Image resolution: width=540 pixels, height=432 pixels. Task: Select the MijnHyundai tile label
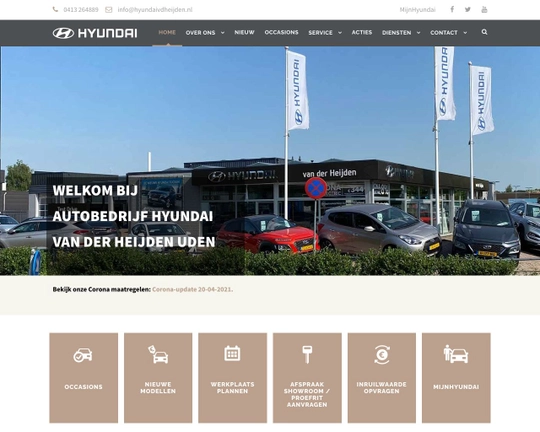tap(456, 387)
